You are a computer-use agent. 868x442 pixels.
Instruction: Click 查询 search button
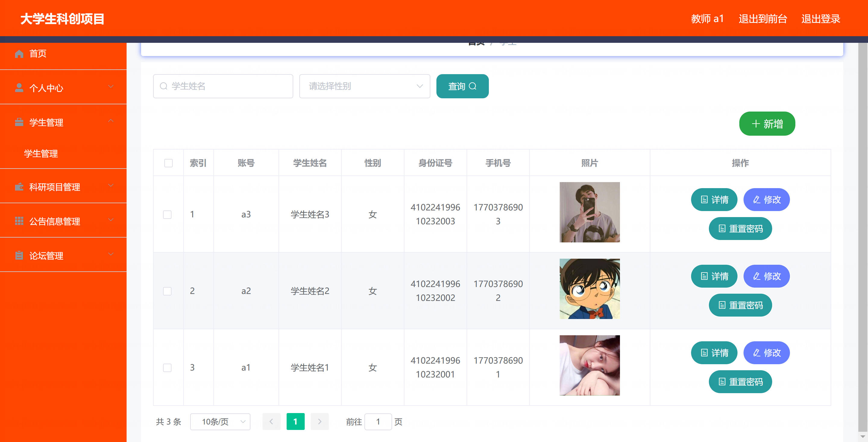pyautogui.click(x=462, y=86)
